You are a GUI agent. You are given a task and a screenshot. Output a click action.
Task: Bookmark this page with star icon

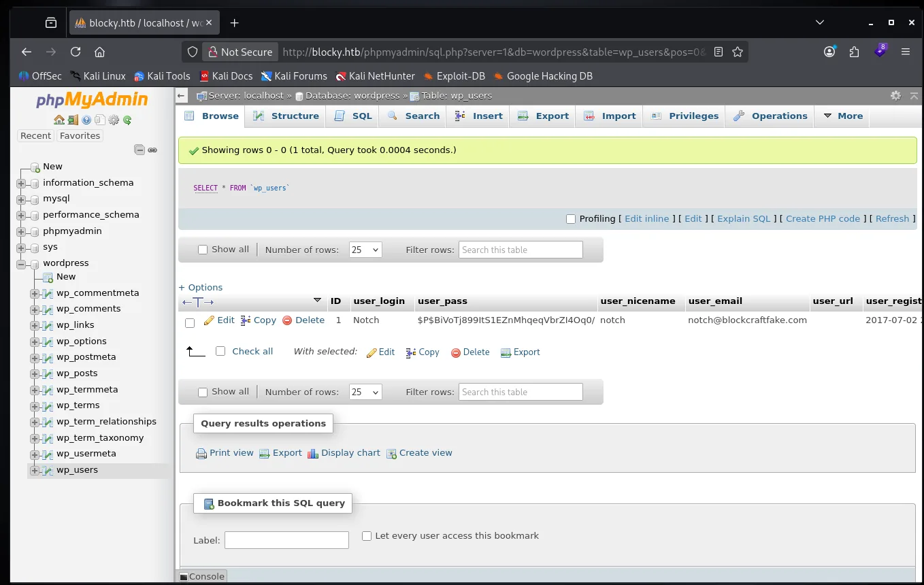[737, 52]
